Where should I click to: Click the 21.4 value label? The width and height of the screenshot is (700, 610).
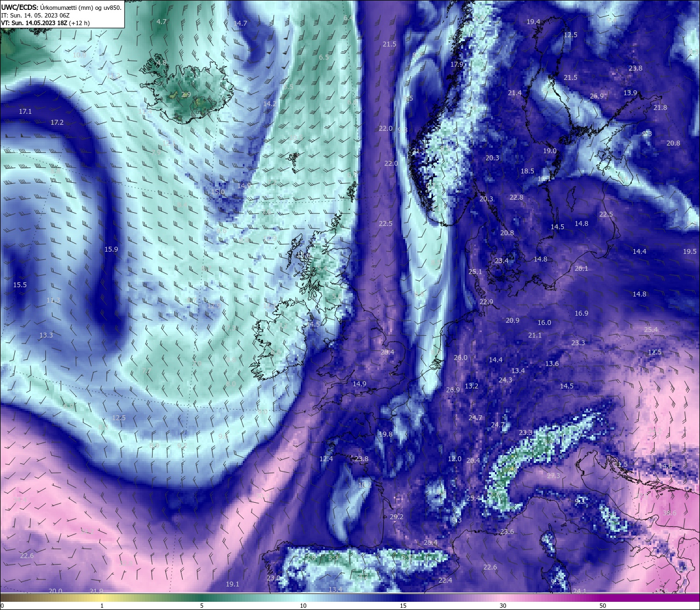coord(515,93)
